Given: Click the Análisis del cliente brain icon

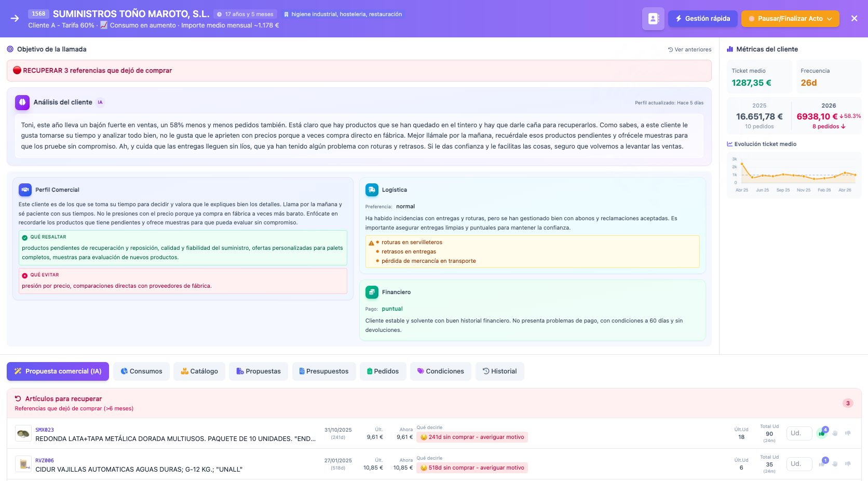Looking at the screenshot, I should click(x=22, y=102).
